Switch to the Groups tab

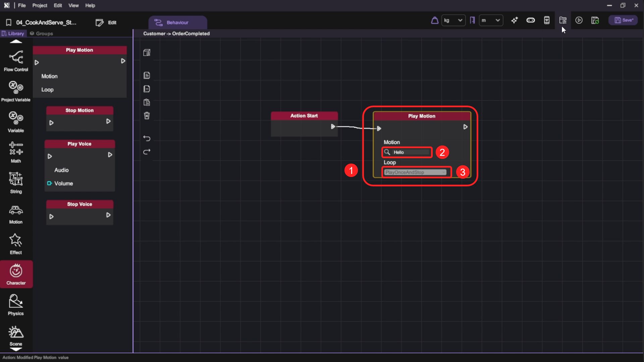pos(41,34)
